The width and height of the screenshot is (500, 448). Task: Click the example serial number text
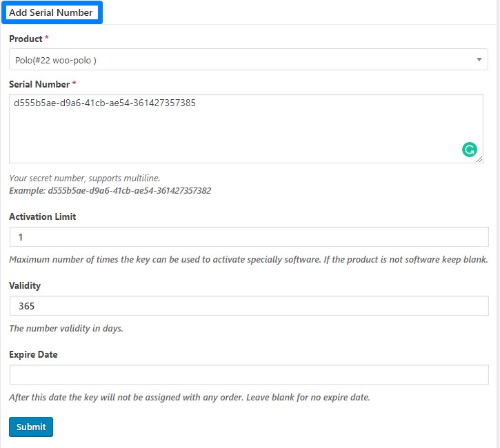point(110,190)
